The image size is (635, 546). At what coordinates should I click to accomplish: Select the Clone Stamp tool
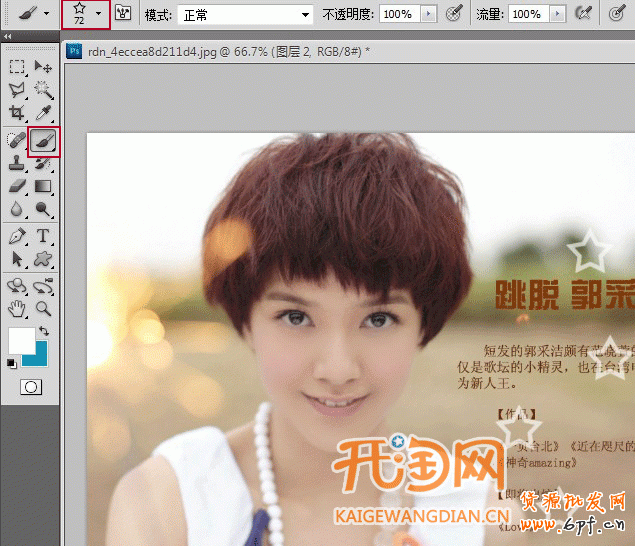18,163
